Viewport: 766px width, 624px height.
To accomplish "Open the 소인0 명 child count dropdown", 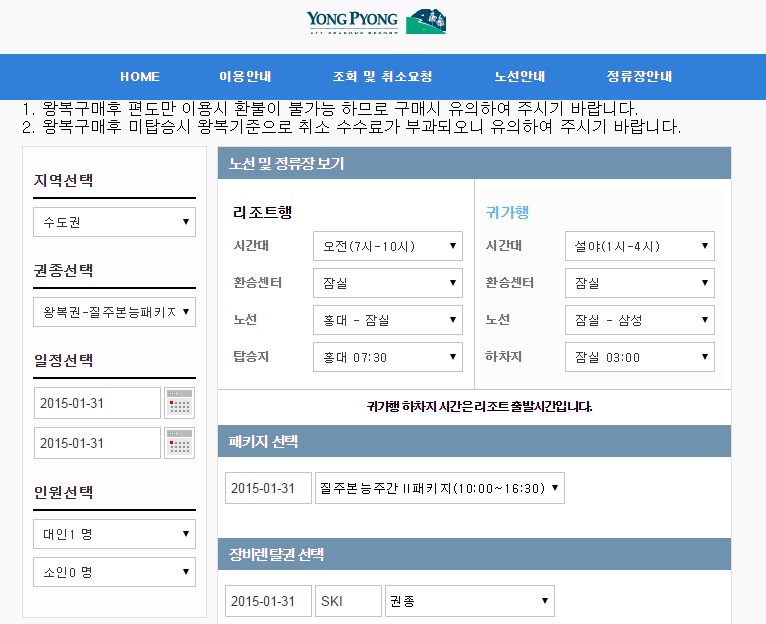I will coord(114,572).
